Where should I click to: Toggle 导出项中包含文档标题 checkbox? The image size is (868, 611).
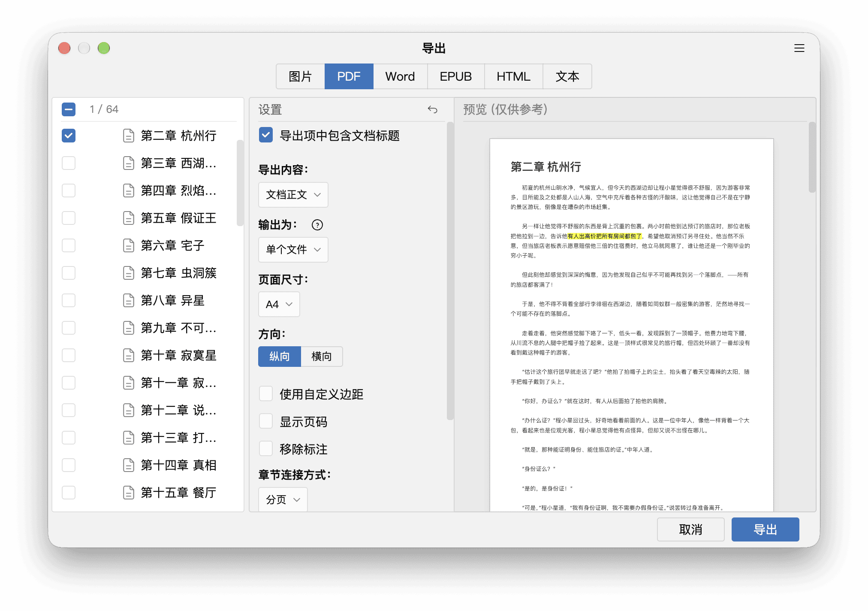coord(266,135)
